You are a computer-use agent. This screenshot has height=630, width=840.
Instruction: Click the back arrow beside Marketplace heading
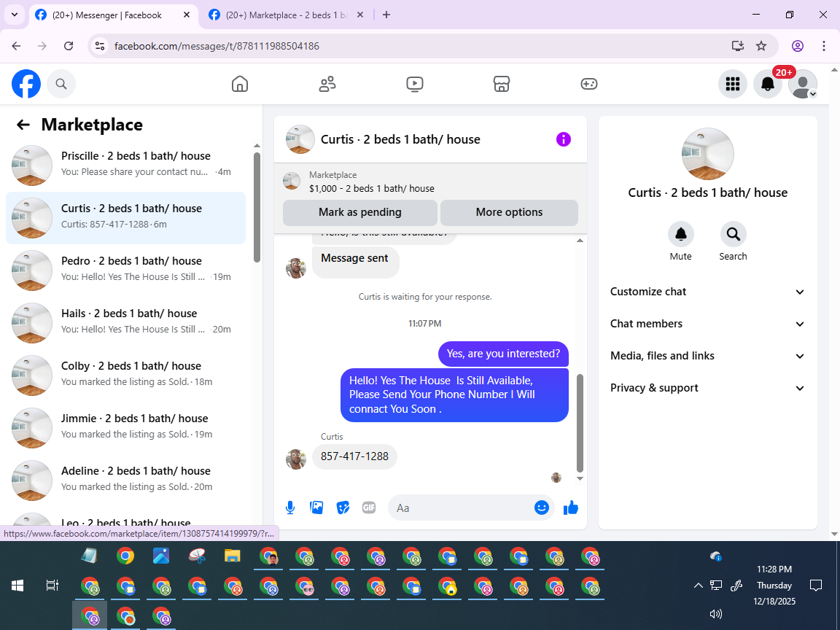[23, 125]
